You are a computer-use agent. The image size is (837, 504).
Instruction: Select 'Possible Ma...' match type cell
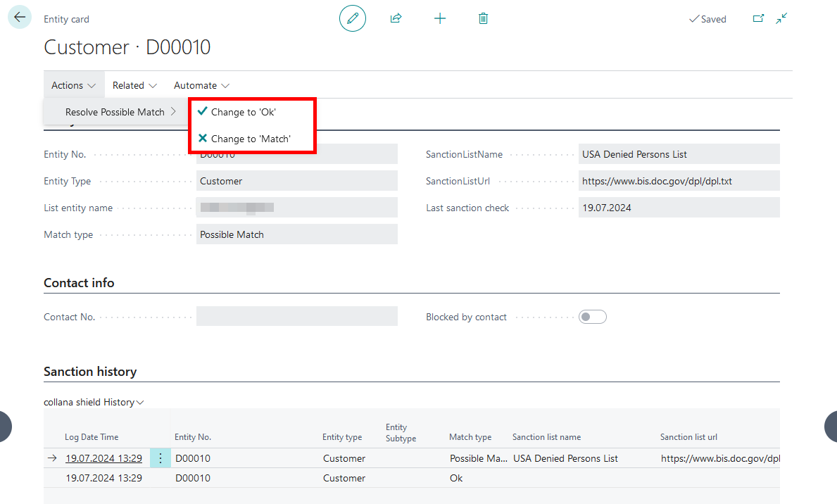[478, 458]
